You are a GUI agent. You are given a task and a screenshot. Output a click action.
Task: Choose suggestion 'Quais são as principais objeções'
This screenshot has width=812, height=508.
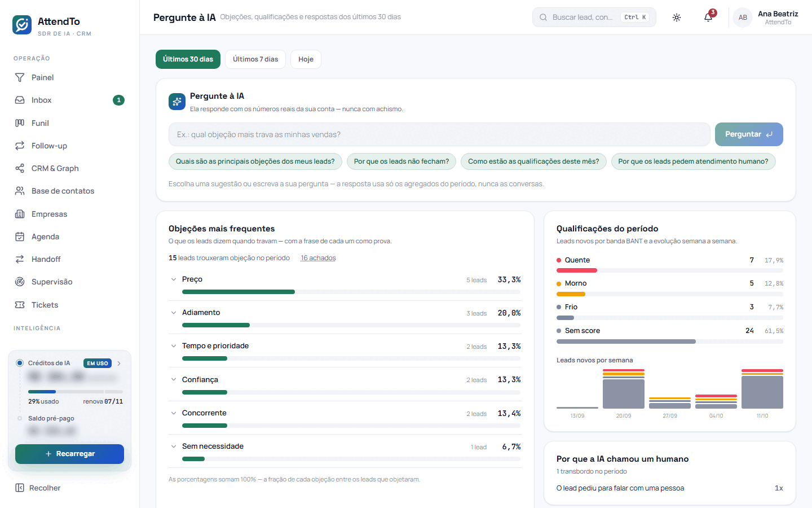[255, 161]
